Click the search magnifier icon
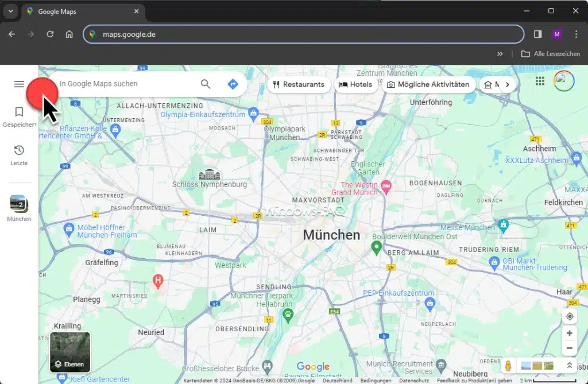Screen dimensions: 588x384 pos(206,84)
